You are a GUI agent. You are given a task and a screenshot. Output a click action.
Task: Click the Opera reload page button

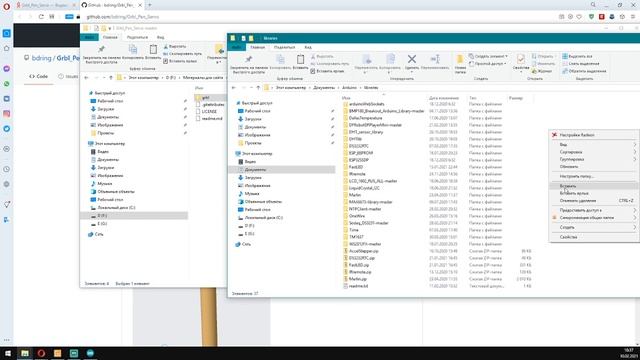[41, 17]
